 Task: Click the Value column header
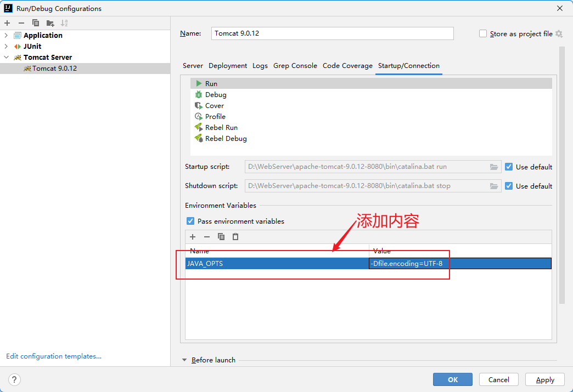tap(460, 251)
